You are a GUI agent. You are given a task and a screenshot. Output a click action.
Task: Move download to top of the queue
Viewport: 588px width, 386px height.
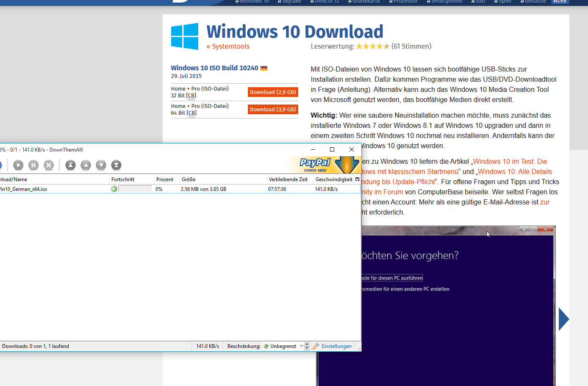(x=71, y=165)
